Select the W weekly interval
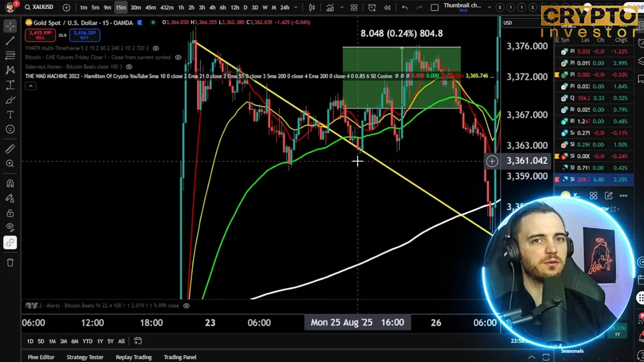The width and height of the screenshot is (644, 362). coord(265,7)
